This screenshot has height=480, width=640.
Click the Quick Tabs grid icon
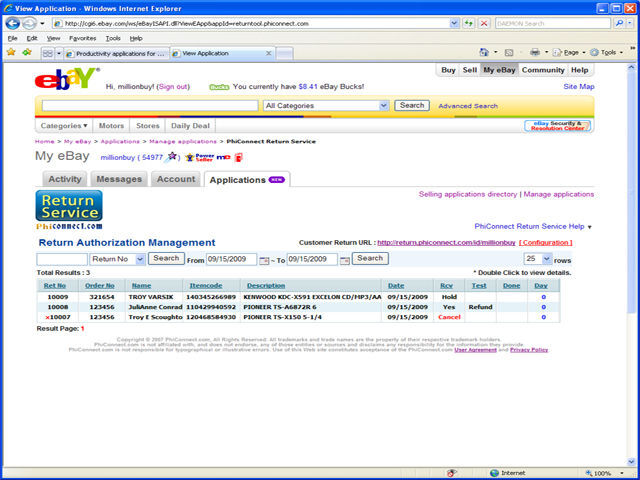pyautogui.click(x=48, y=53)
